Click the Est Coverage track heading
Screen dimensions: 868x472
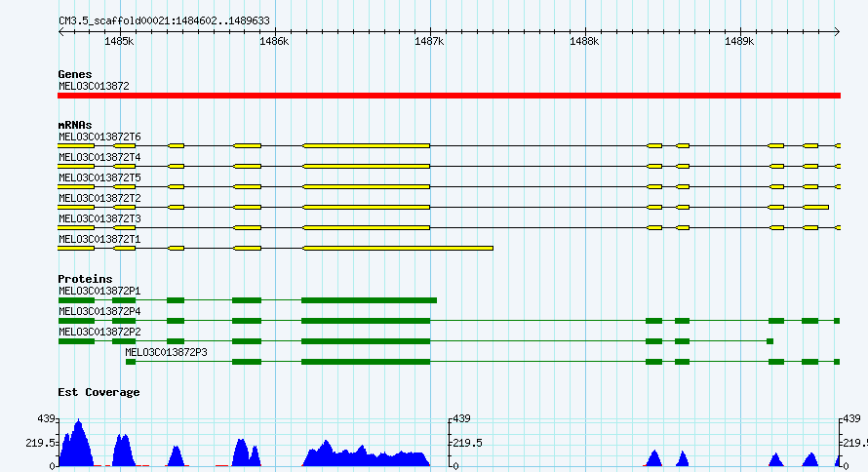tap(99, 392)
